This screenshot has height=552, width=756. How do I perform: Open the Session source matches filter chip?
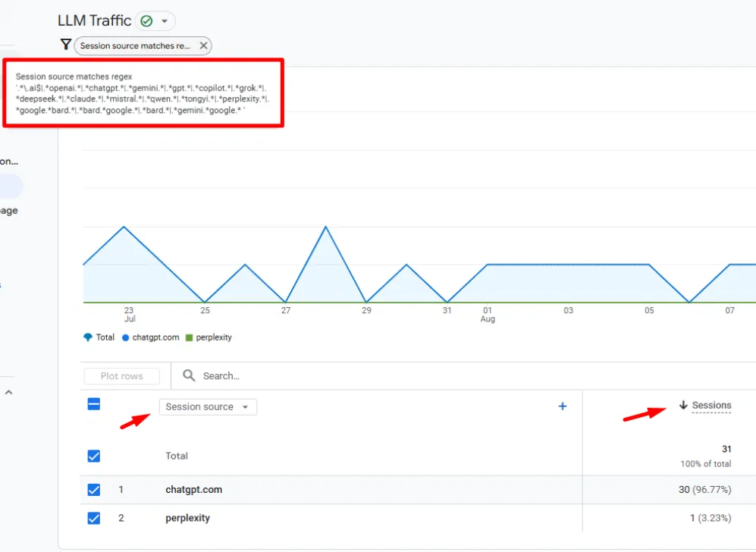[x=135, y=45]
